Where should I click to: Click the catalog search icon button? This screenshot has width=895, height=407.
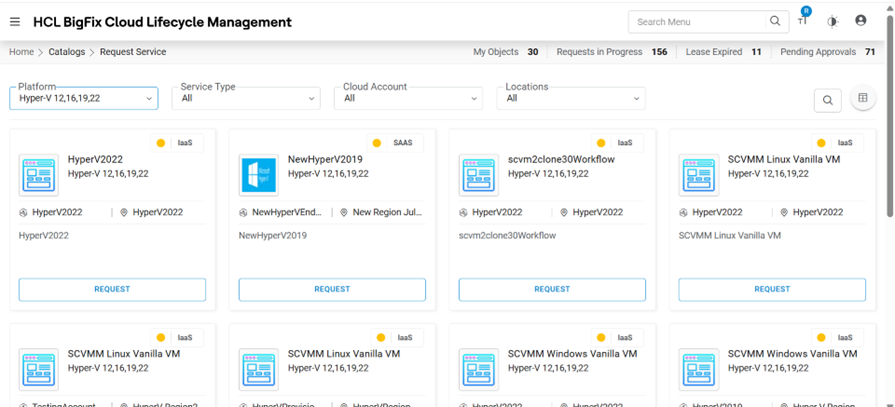827,100
